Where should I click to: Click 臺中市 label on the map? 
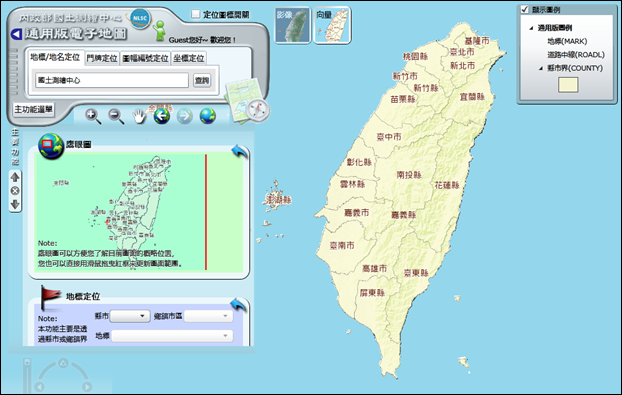[389, 137]
